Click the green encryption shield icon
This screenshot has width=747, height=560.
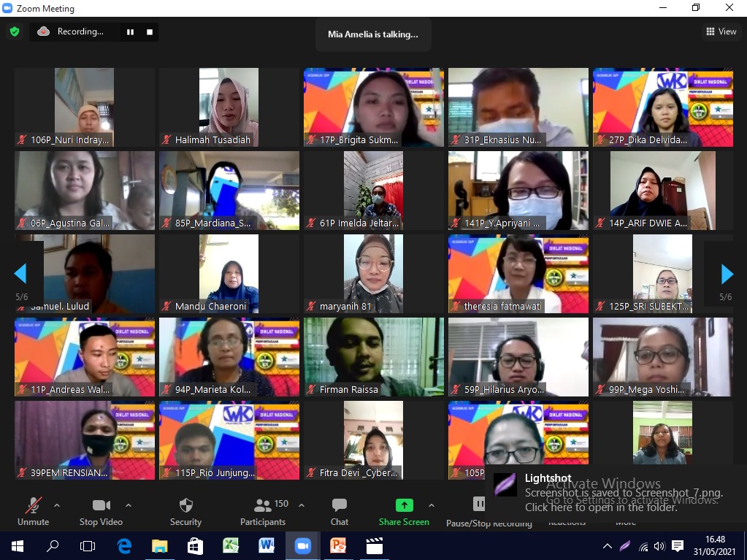15,32
